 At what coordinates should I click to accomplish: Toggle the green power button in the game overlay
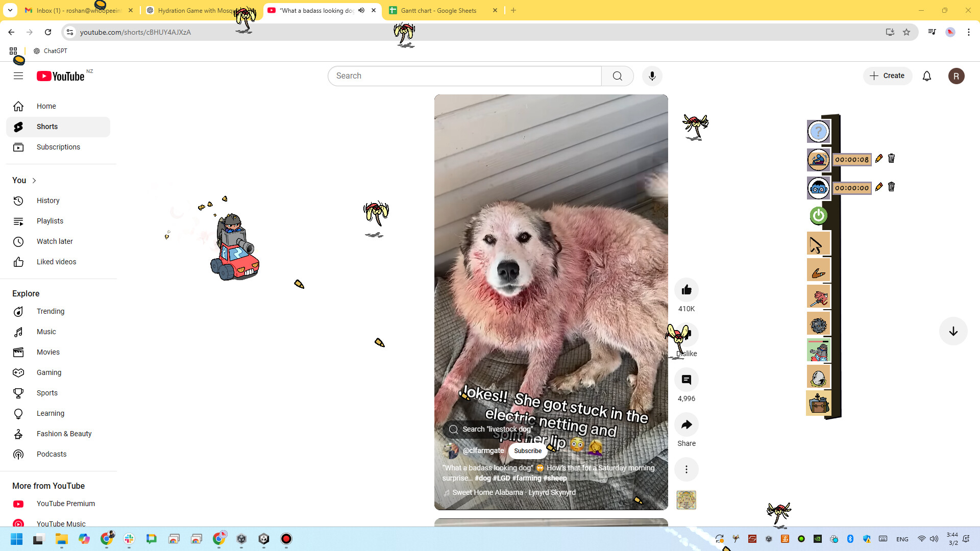818,215
